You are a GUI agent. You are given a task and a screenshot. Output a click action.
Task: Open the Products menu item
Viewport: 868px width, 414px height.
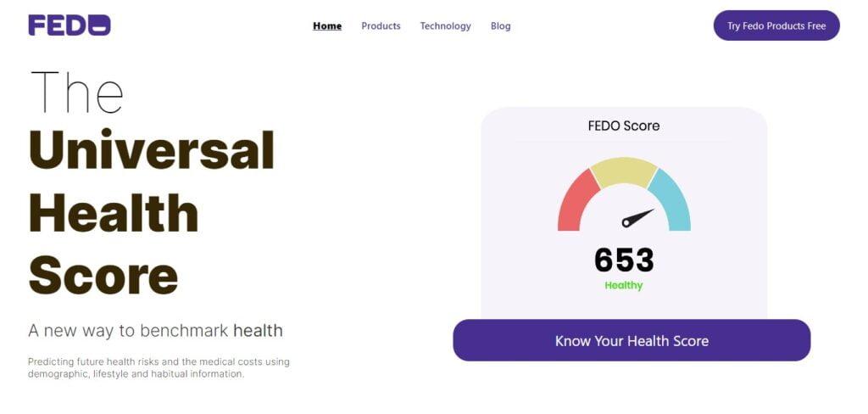381,26
